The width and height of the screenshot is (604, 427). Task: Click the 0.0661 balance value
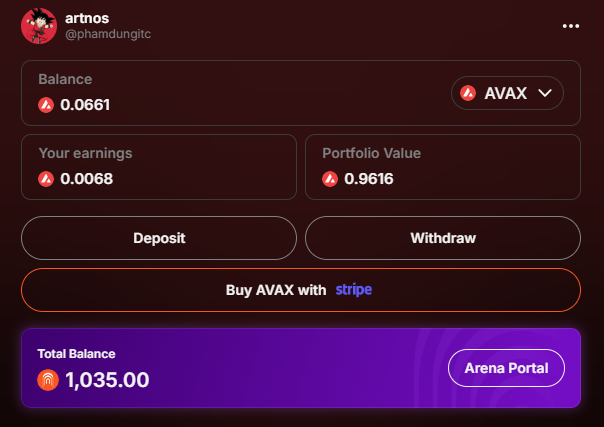click(x=85, y=105)
